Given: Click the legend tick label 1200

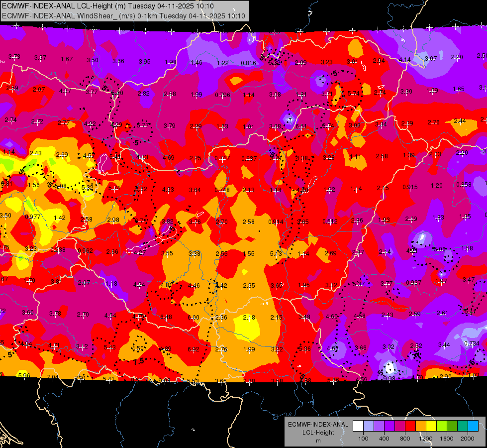Looking at the screenshot, I should click(426, 439).
